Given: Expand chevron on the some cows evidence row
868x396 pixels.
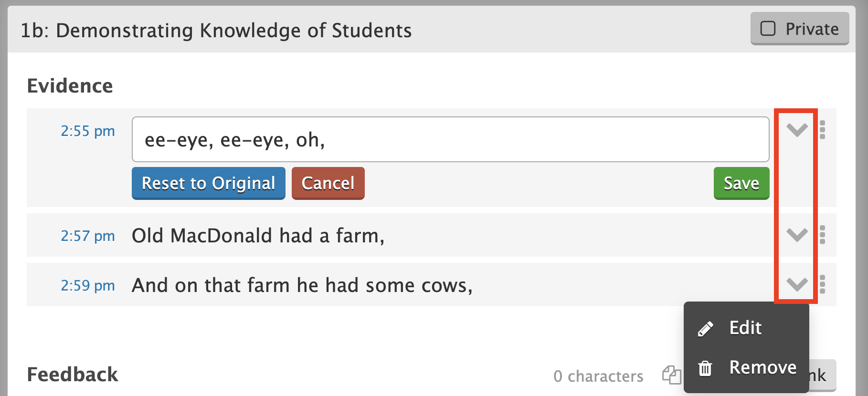Looking at the screenshot, I should 797,284.
